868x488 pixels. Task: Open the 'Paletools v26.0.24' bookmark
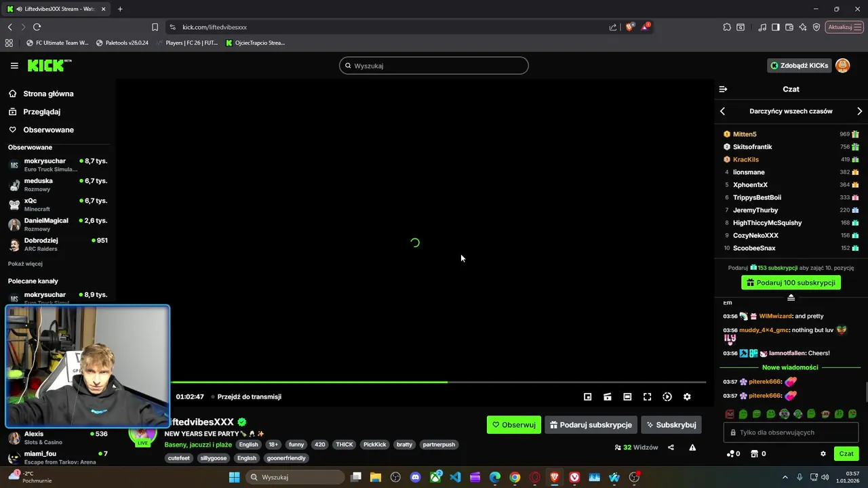coord(122,43)
